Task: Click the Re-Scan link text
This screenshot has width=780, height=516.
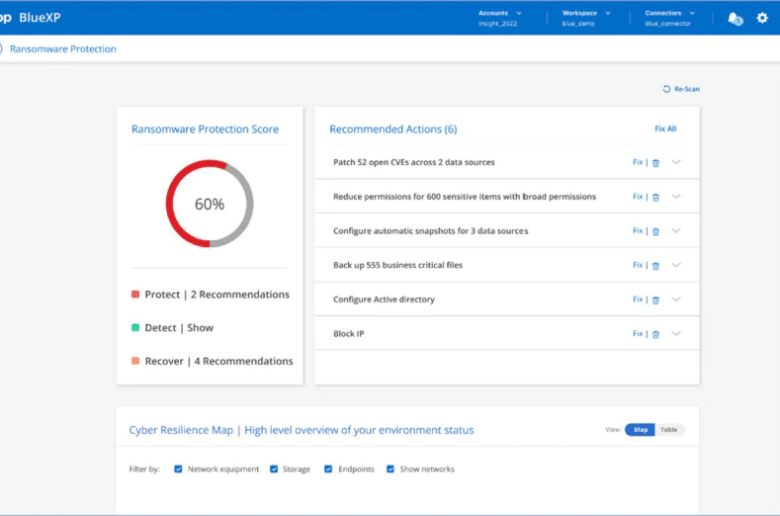Action: pos(687,89)
